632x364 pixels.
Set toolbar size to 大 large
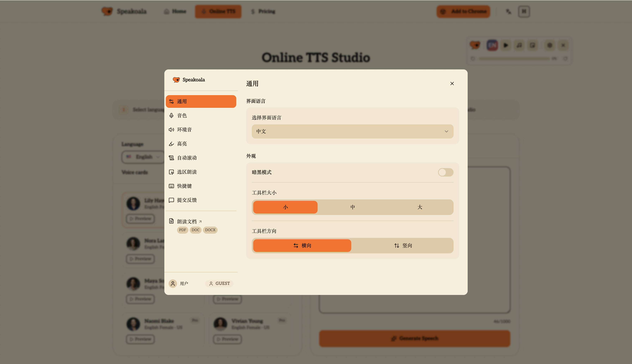point(420,207)
